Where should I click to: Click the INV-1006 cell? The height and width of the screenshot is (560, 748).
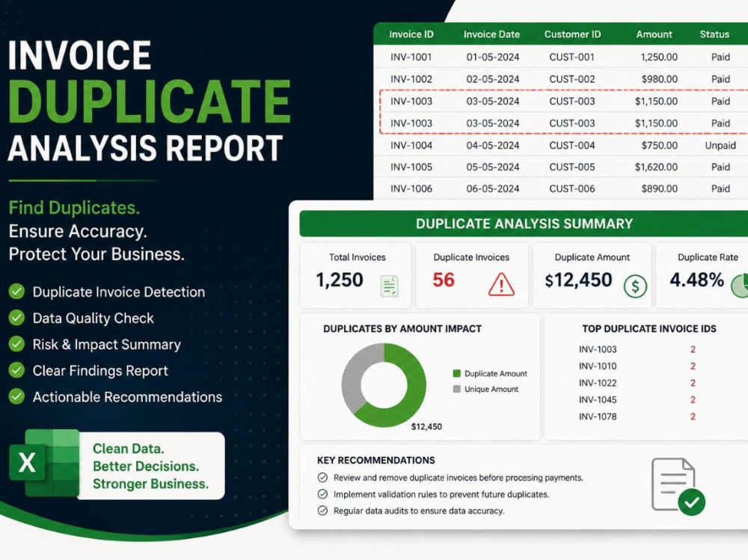click(x=411, y=189)
